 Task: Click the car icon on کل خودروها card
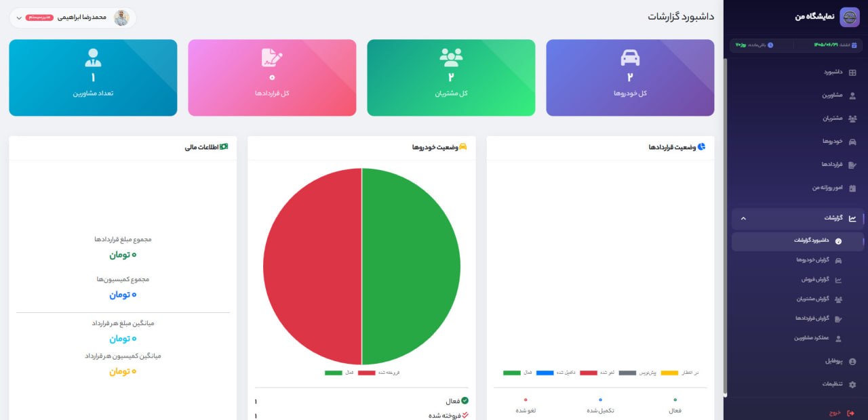(x=630, y=58)
